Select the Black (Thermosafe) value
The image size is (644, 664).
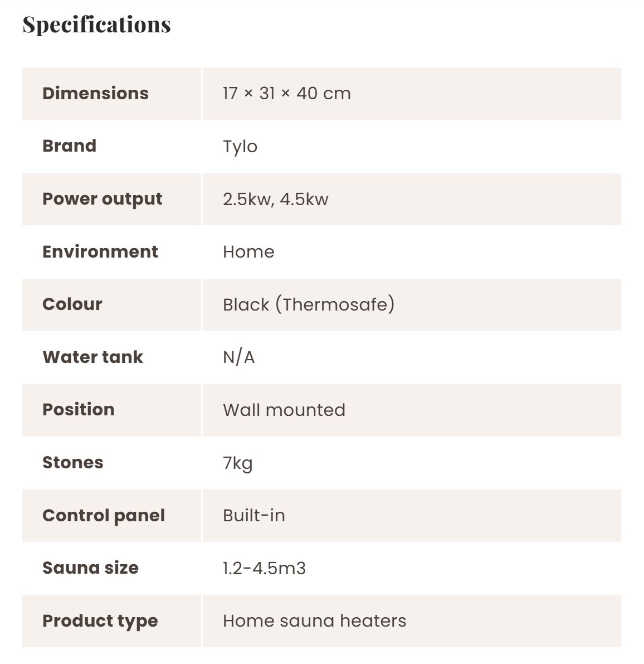click(308, 304)
